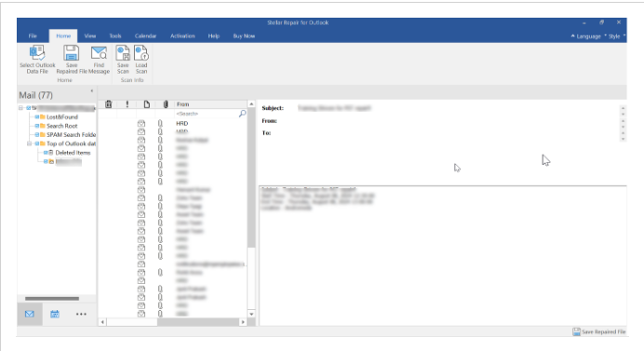Toggle the Search Root folder checkbox
This screenshot has width=644, height=351.
pyautogui.click(x=37, y=127)
